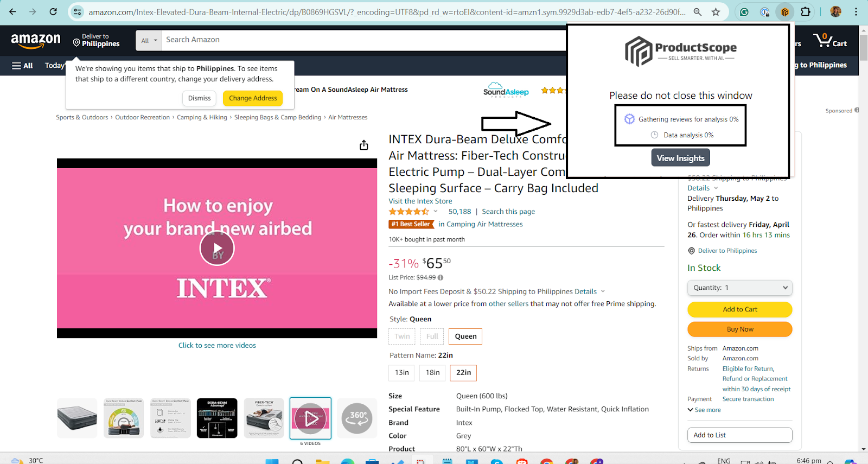The height and width of the screenshot is (464, 868).
Task: Dismiss the shipping country notice
Action: (x=199, y=98)
